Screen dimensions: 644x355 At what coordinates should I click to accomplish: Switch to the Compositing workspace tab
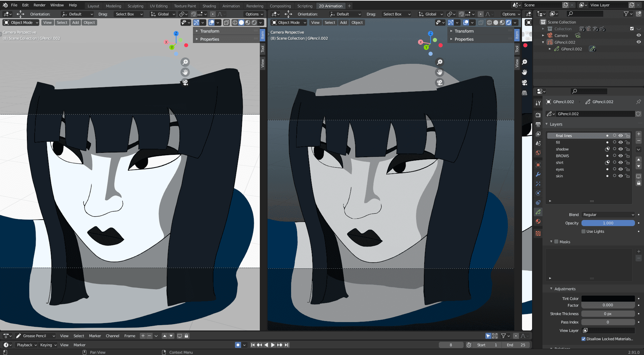pyautogui.click(x=280, y=6)
